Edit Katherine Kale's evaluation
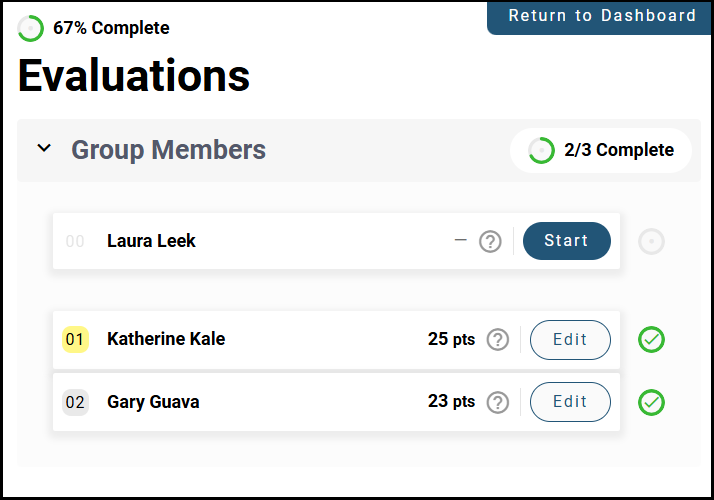This screenshot has width=714, height=500. pyautogui.click(x=570, y=340)
